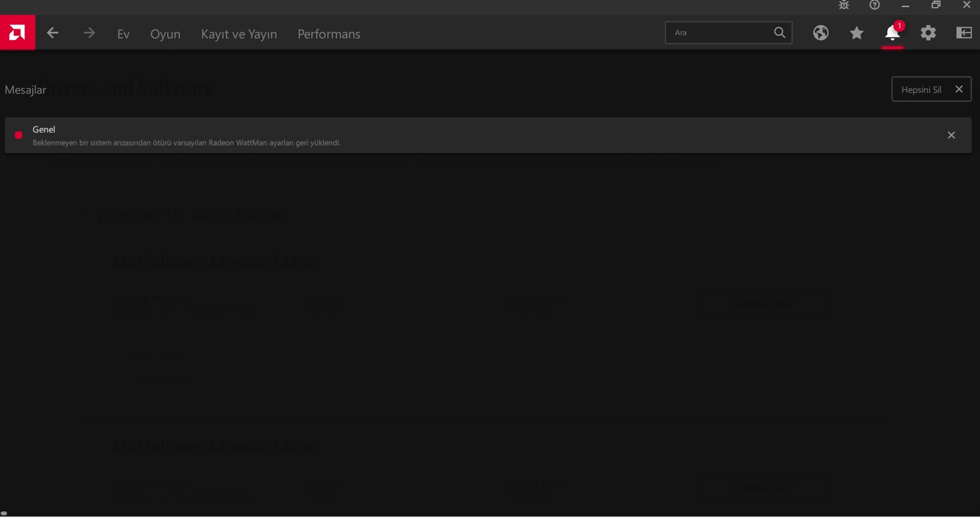Click the Mesajlar heading
The height and width of the screenshot is (518, 980).
tap(26, 91)
